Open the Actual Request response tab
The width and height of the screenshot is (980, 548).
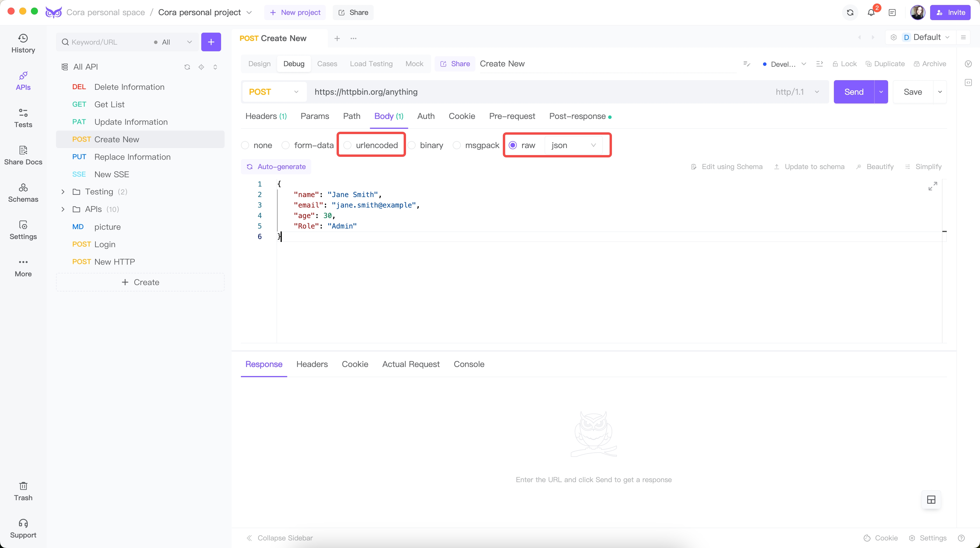410,364
